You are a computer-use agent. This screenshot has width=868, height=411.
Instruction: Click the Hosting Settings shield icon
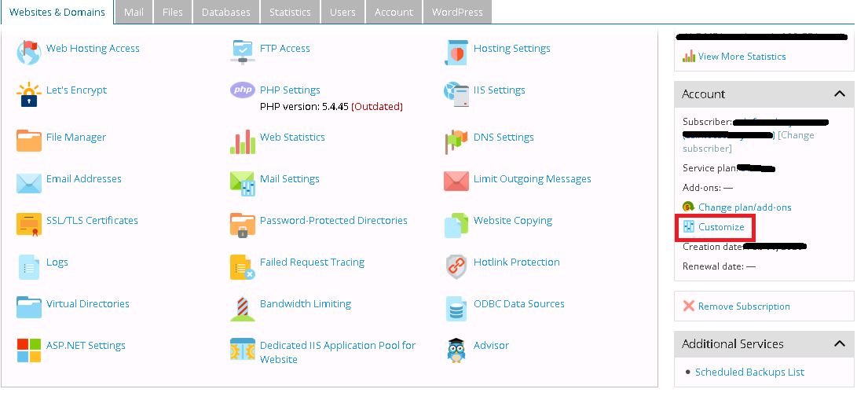pos(456,53)
